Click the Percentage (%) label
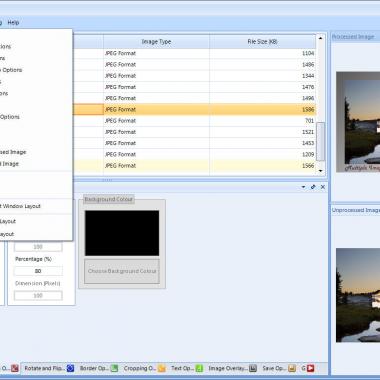The width and height of the screenshot is (380, 380). 33,259
